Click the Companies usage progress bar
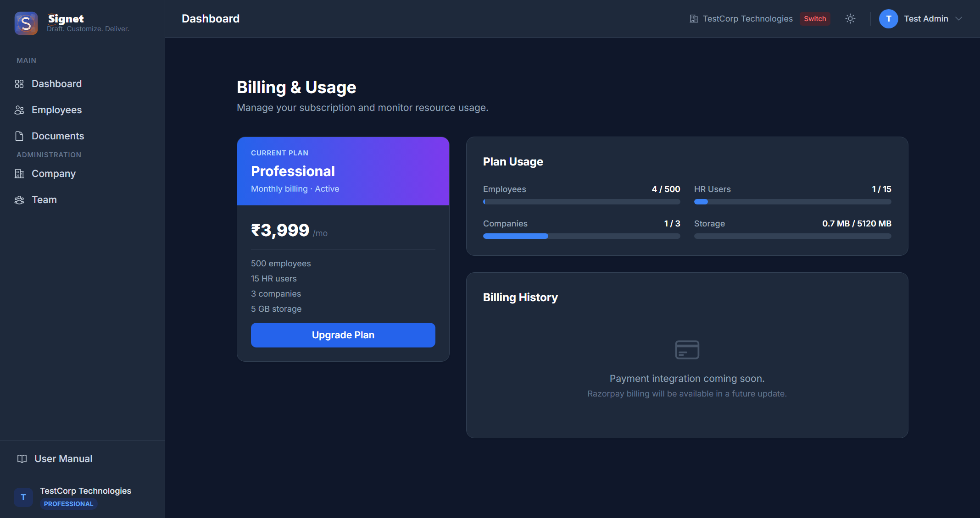 tap(581, 236)
